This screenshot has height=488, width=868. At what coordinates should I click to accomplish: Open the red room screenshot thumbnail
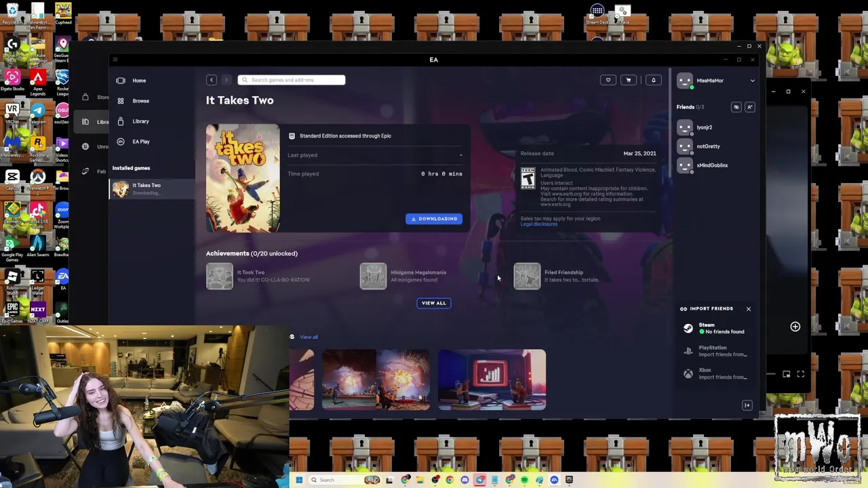point(492,380)
